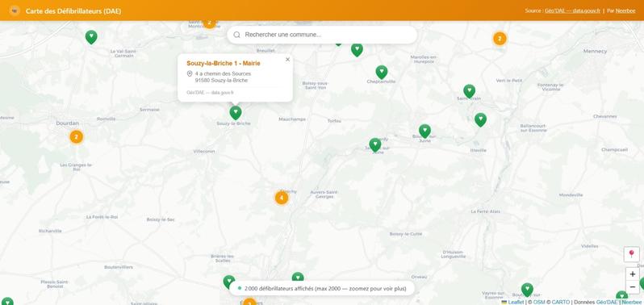Viewport: 644px width, 305px height.
Task: Select the green marker at Cheptainville
Action: [x=382, y=73]
